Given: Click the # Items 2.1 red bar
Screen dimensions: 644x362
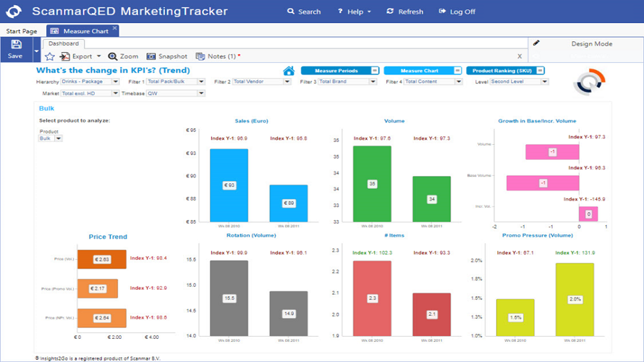Looking at the screenshot, I should point(432,314).
